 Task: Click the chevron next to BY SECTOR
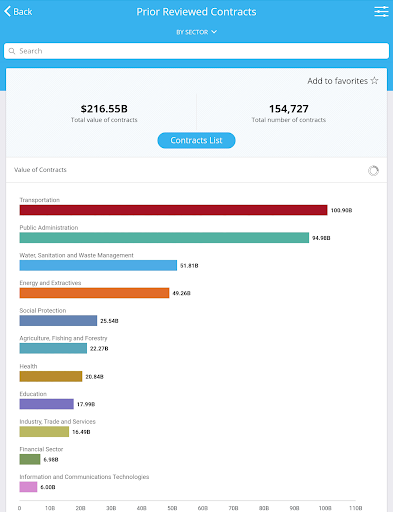click(214, 32)
